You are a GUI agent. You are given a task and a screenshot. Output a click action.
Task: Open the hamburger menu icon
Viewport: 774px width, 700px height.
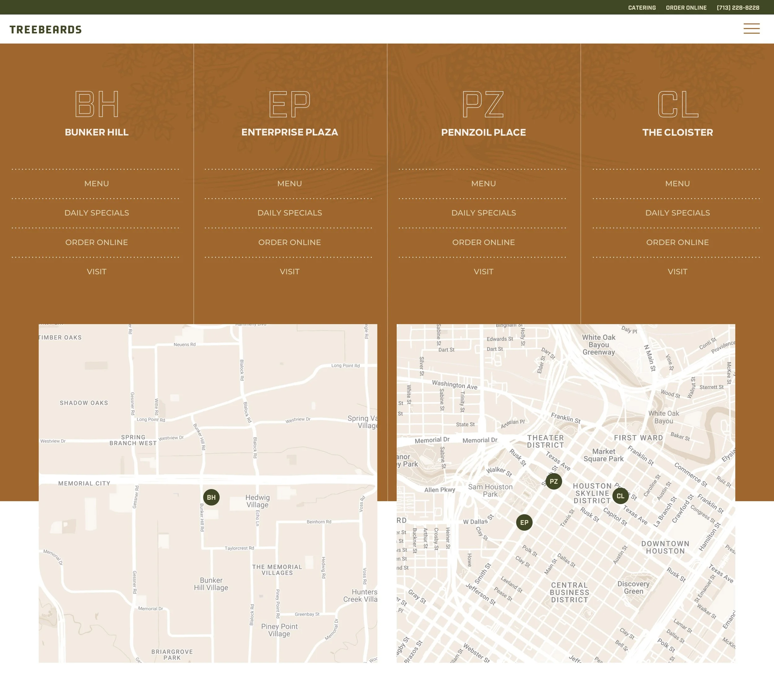tap(751, 29)
